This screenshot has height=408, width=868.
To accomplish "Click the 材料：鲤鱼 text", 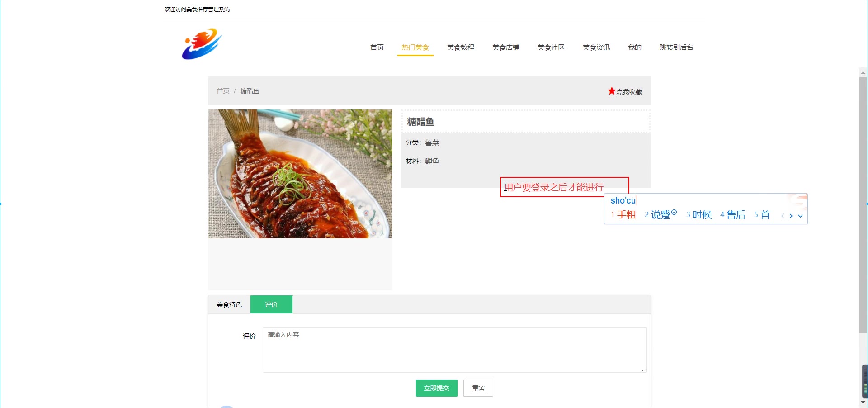I will (x=422, y=161).
